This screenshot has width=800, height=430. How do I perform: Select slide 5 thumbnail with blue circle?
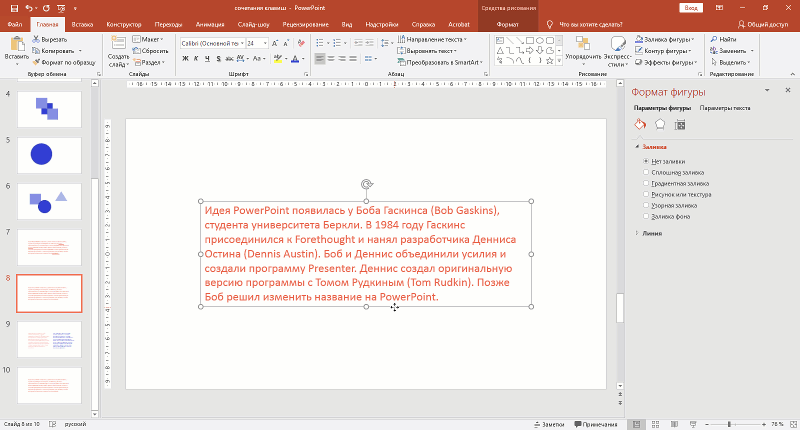point(49,154)
